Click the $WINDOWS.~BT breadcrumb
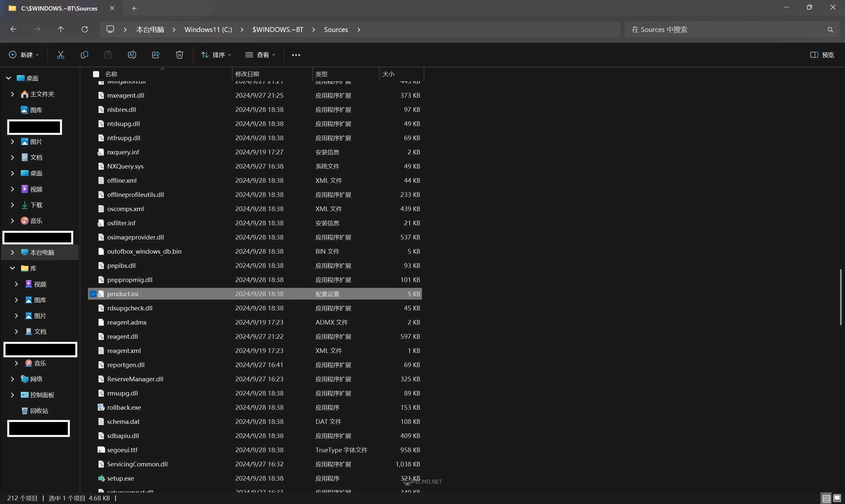Screen dimensions: 845x504 278,30
